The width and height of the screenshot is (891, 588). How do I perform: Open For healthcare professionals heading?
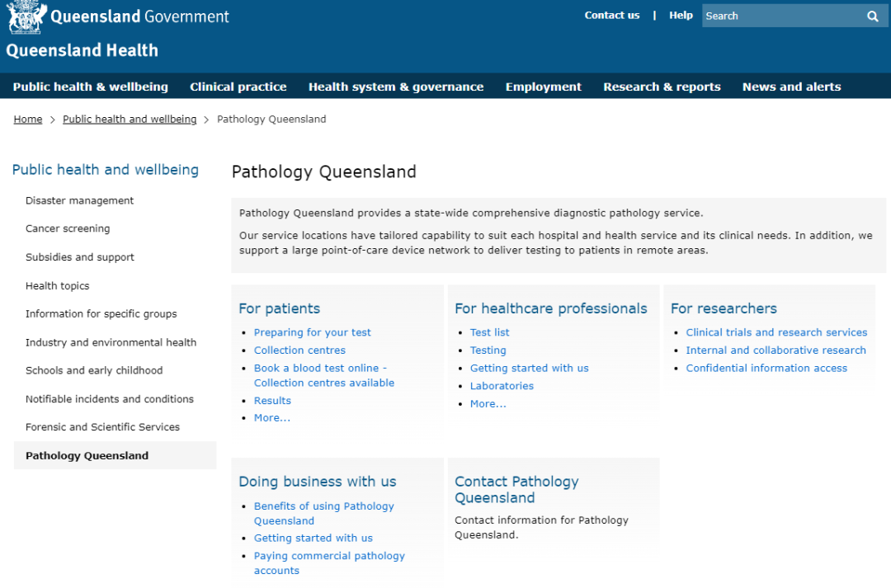[550, 308]
